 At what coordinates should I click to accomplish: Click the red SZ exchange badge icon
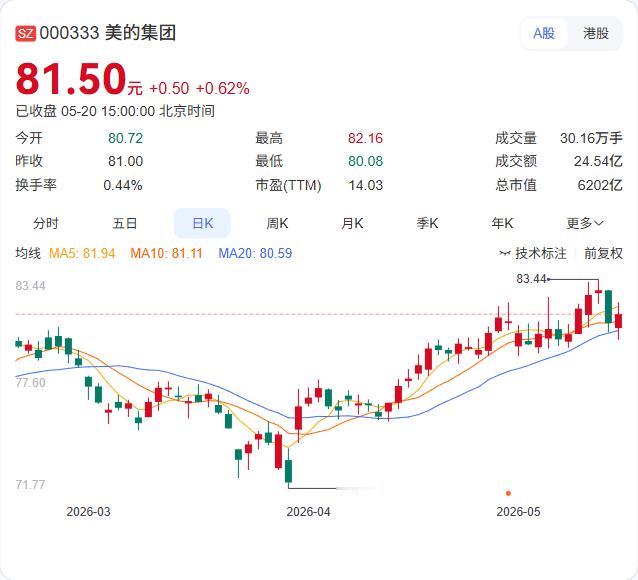click(x=26, y=33)
